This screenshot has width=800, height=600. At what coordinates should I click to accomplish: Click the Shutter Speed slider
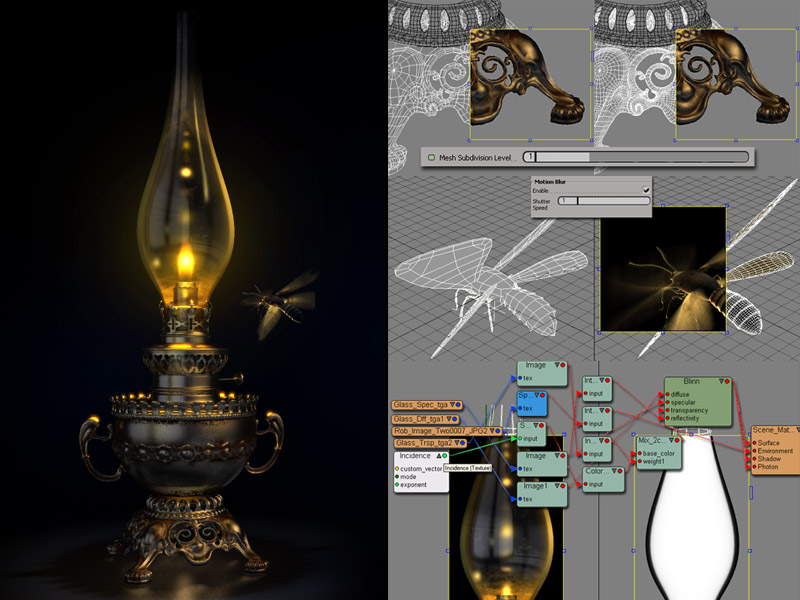(602, 202)
